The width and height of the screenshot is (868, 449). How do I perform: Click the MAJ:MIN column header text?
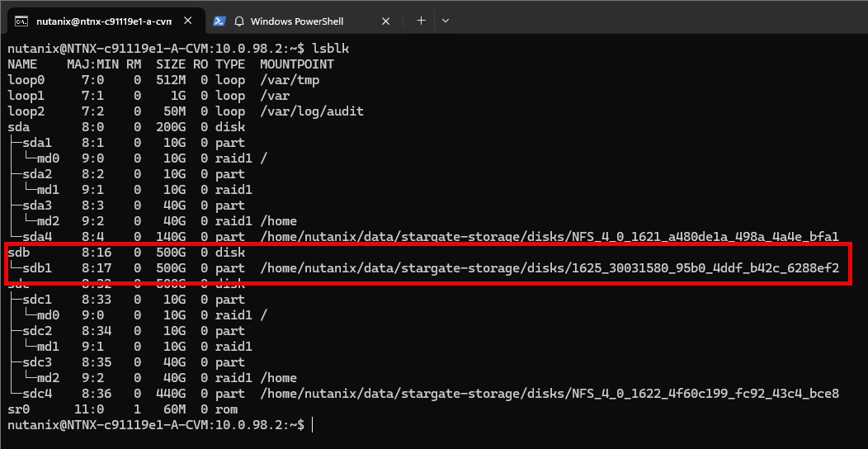[92, 64]
